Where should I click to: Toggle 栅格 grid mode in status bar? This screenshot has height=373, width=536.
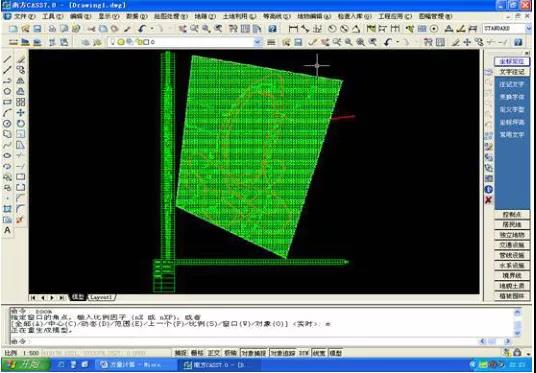(197, 353)
